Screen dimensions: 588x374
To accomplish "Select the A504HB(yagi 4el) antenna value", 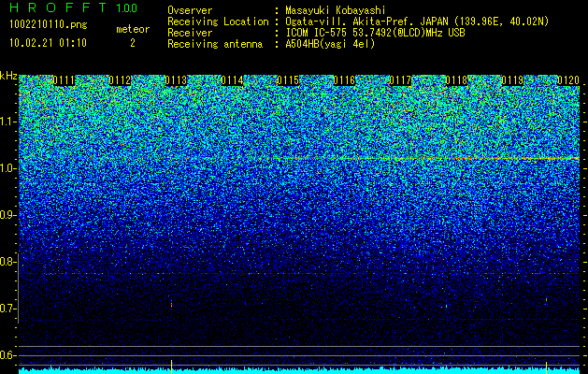I will [x=330, y=44].
